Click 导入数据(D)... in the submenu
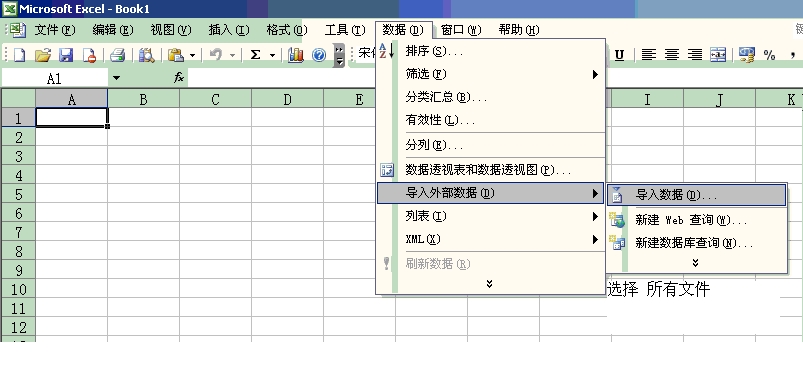This screenshot has height=384, width=803. [x=696, y=195]
